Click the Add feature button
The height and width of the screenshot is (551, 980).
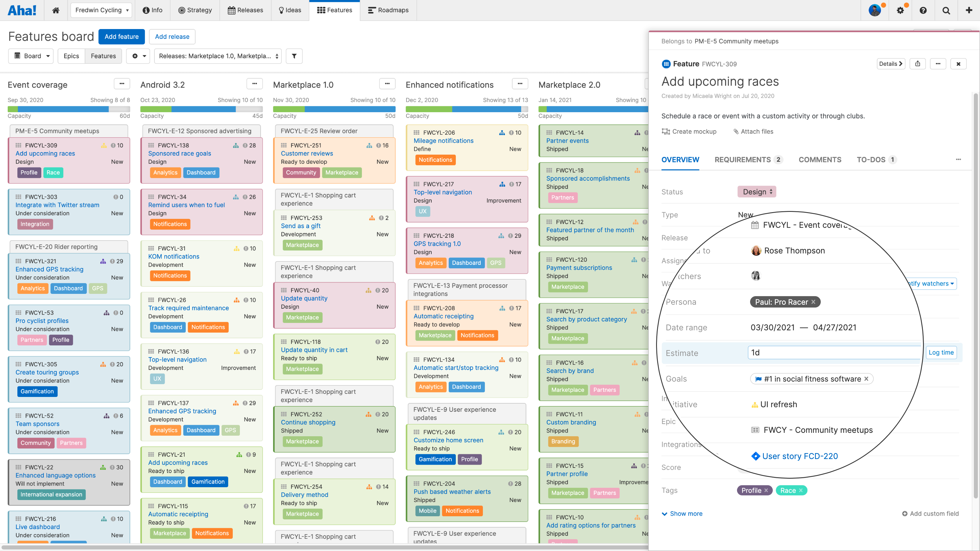pos(121,36)
